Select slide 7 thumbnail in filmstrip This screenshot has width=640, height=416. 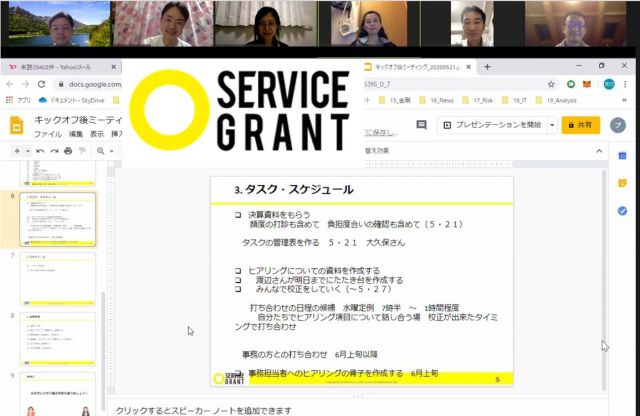[58, 279]
